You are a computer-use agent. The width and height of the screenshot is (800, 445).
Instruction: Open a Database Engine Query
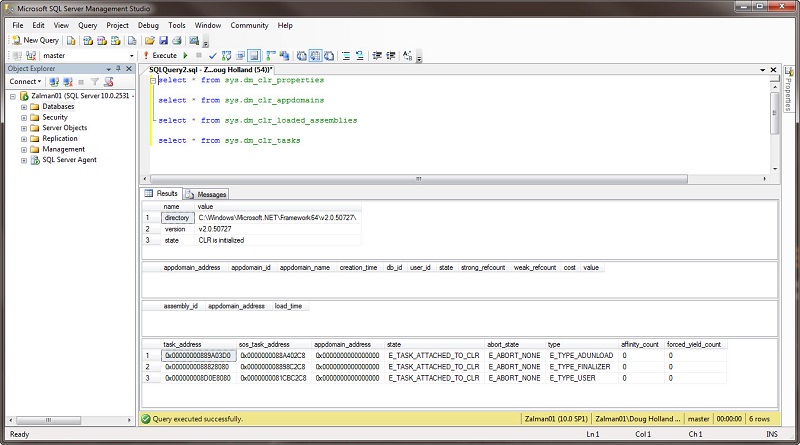(x=71, y=40)
